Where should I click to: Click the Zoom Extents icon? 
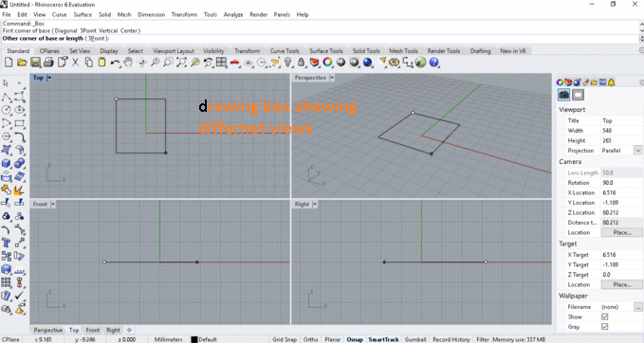pos(181,62)
